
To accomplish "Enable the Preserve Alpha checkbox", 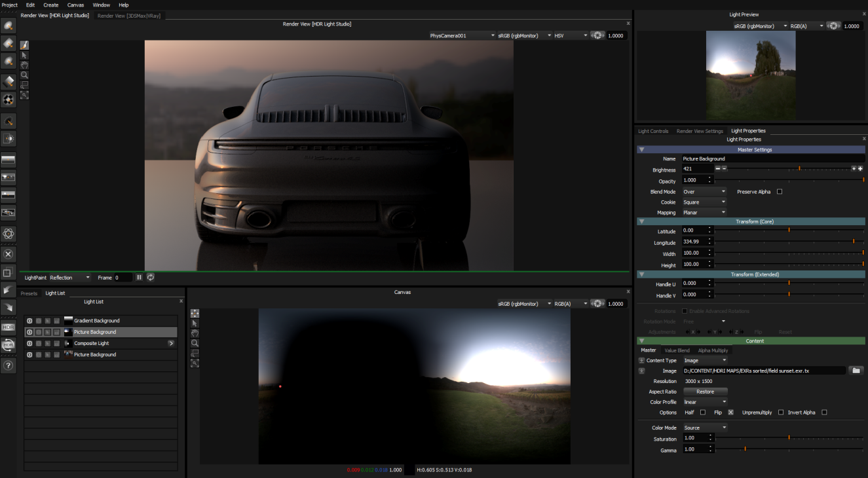I will point(780,192).
